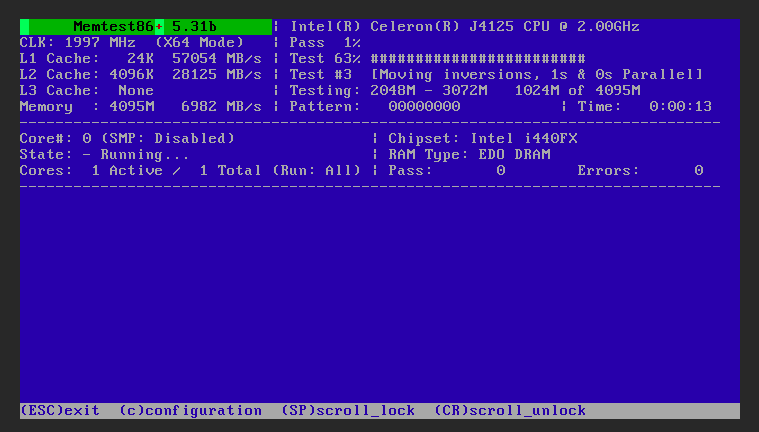Screen dimensions: 759x432
Task: Click the (X64 Mode) label
Action: (199, 43)
